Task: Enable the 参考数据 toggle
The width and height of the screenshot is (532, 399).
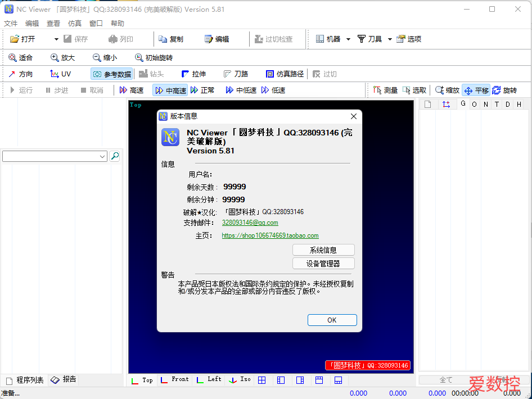Action: [x=111, y=73]
